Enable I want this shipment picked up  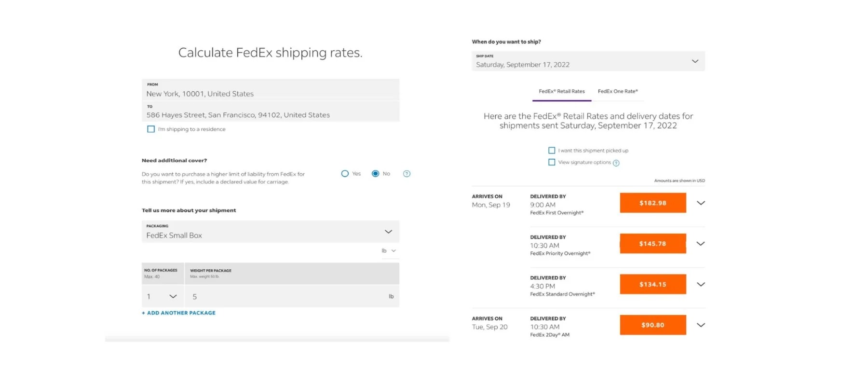click(552, 151)
